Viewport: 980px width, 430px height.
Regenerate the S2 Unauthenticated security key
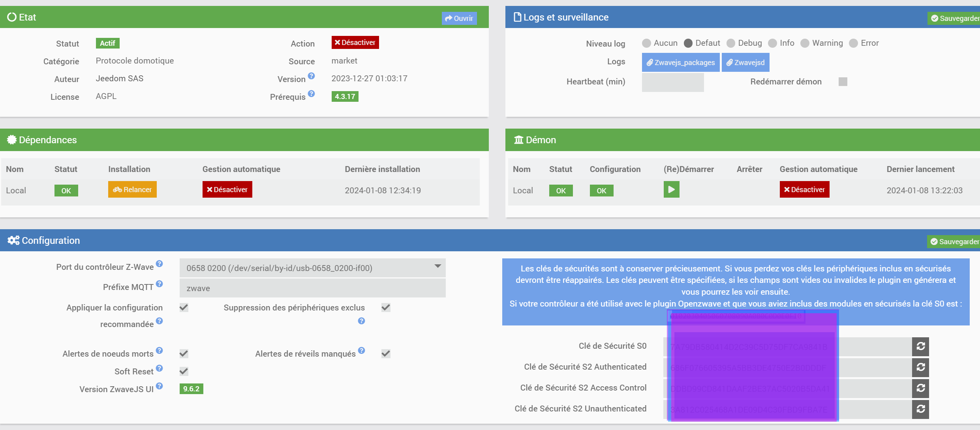pyautogui.click(x=920, y=409)
